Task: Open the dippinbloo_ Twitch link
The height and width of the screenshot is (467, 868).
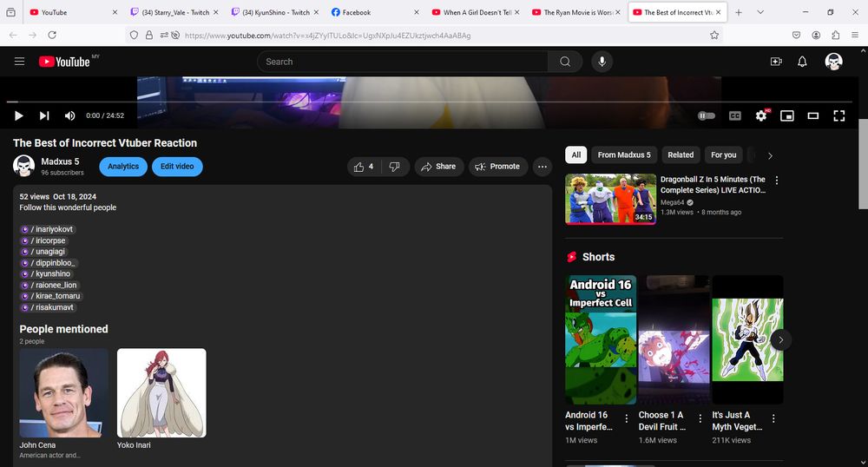Action: [48, 263]
